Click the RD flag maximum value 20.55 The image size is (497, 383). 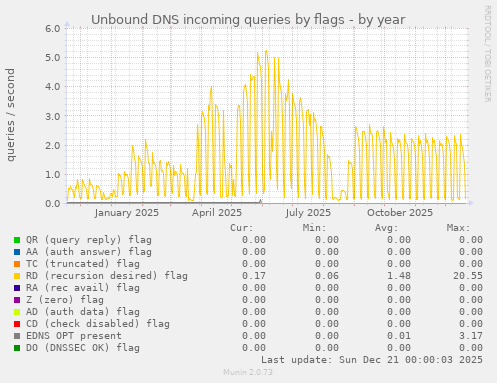click(468, 276)
